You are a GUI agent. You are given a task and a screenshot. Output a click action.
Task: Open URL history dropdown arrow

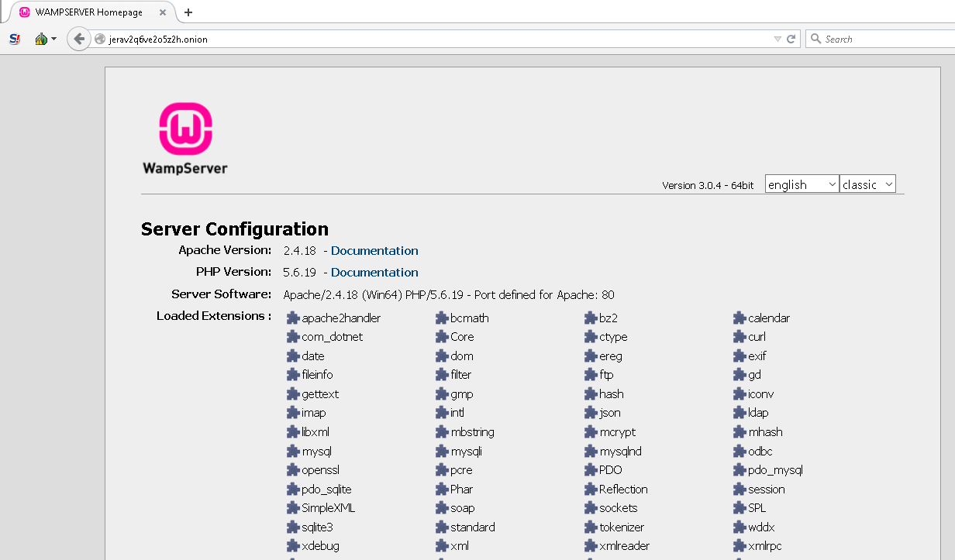coord(777,39)
